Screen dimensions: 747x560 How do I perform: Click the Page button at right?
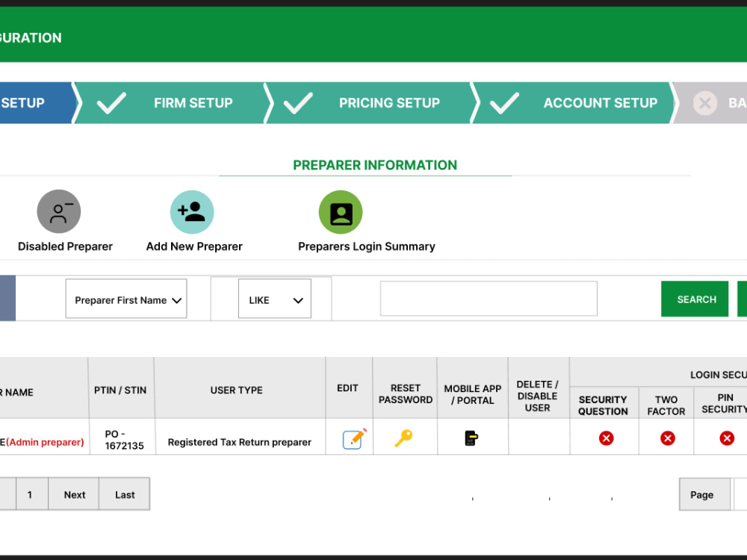(x=704, y=494)
